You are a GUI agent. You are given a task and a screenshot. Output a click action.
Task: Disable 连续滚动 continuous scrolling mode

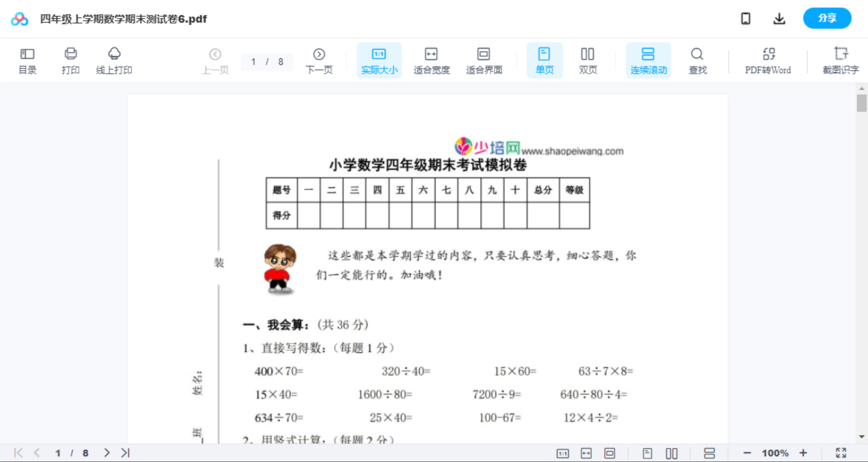648,60
